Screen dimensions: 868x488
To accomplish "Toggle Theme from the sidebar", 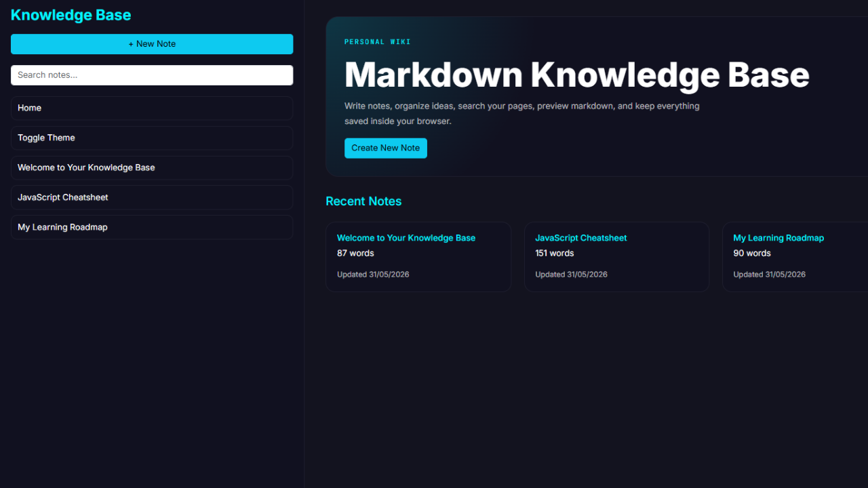I will 152,138.
